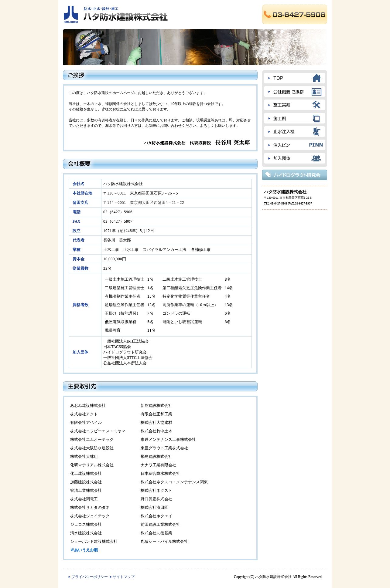This screenshot has width=390, height=588.
Task: Click the tag icon on ハイドログラウト研究会 banner
Action: point(268,174)
